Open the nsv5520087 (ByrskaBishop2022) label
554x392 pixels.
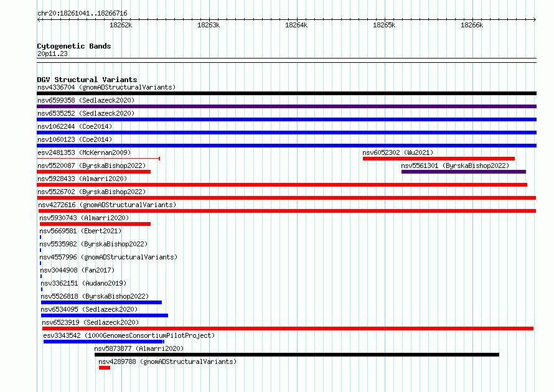point(92,166)
